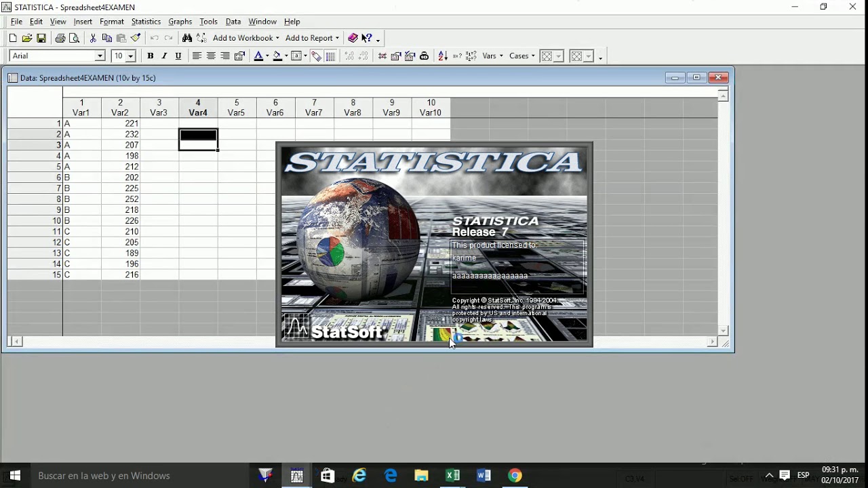Open the Arial font name dropdown
The width and height of the screenshot is (868, 488).
[x=100, y=56]
